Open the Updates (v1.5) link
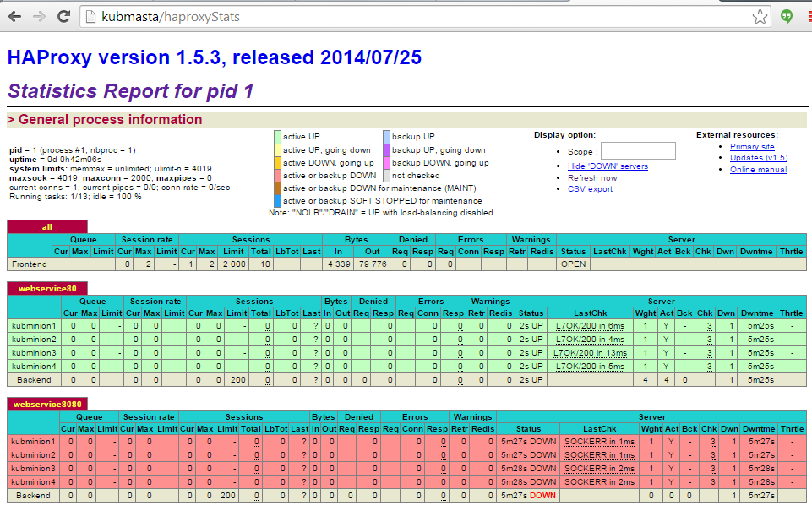Image resolution: width=812 pixels, height=511 pixels. (x=758, y=158)
